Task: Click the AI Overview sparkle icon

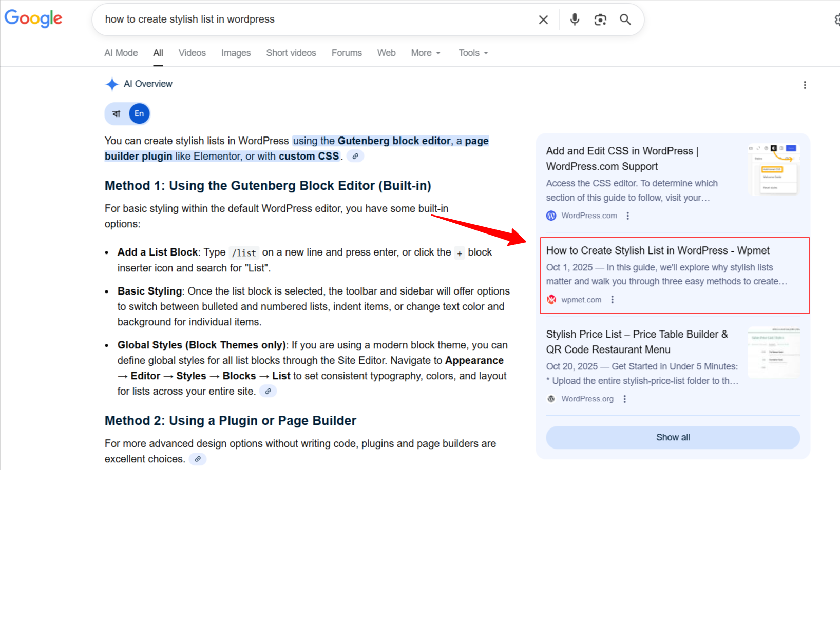Action: pos(111,84)
